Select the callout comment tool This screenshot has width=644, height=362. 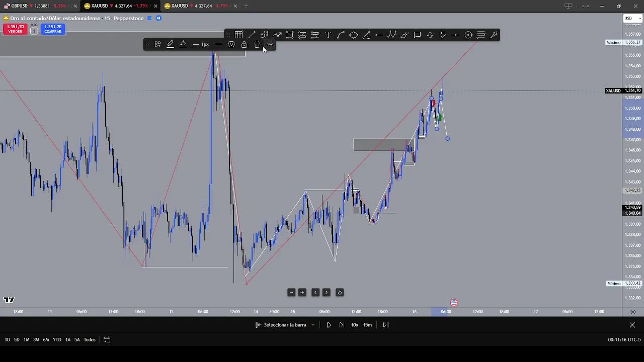tap(417, 35)
